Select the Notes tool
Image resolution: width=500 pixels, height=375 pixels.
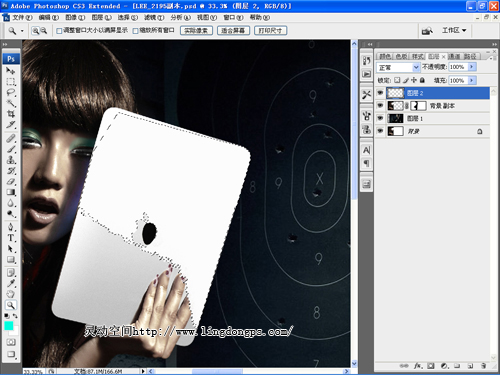(x=11, y=273)
